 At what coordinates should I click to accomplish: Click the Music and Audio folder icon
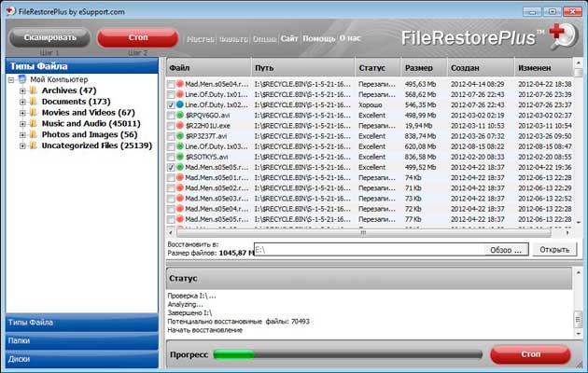[34, 123]
